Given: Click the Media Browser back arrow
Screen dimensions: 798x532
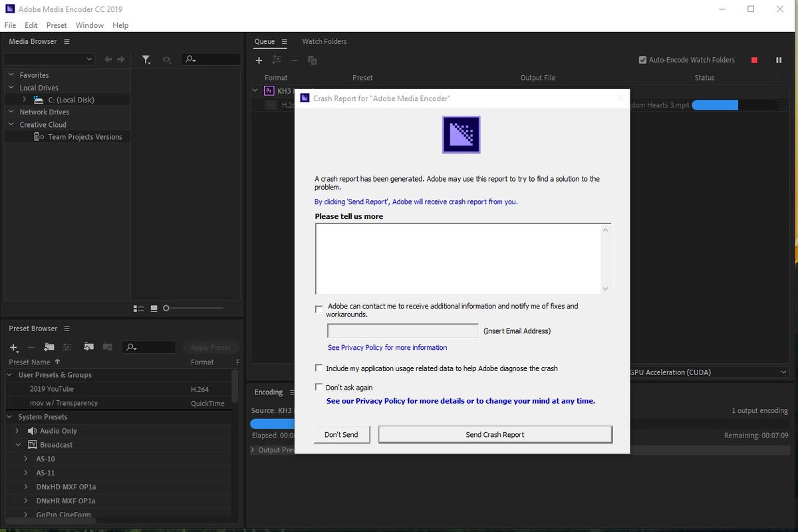Looking at the screenshot, I should [x=108, y=60].
